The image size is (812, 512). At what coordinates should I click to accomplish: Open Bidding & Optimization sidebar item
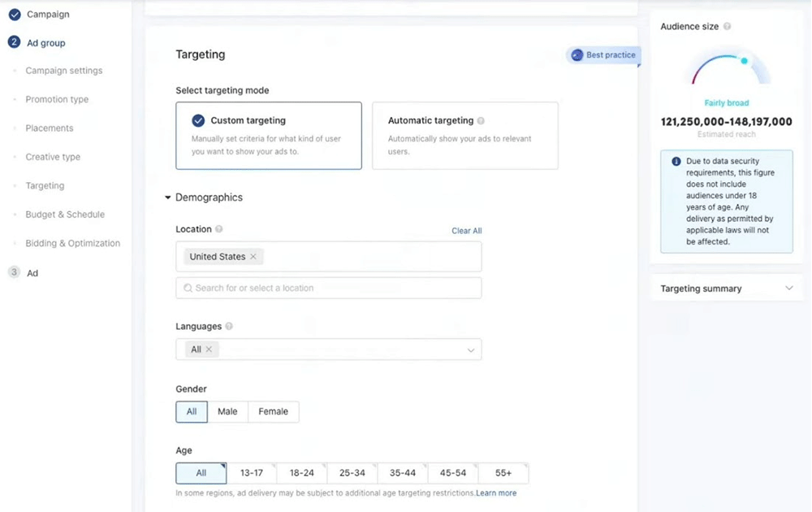coord(72,243)
